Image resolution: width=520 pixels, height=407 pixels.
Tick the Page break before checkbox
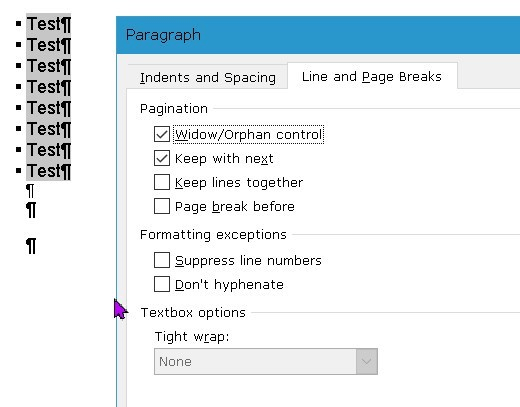(162, 206)
